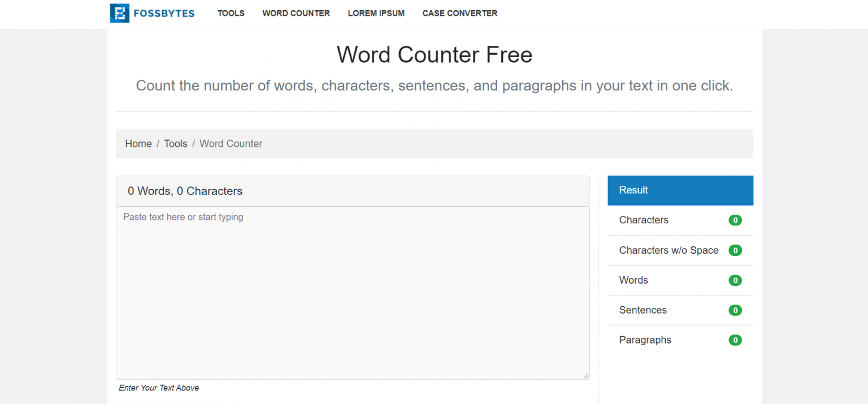Image resolution: width=868 pixels, height=404 pixels.
Task: Open the LOREM IPSUM nav item
Action: pyautogui.click(x=376, y=13)
